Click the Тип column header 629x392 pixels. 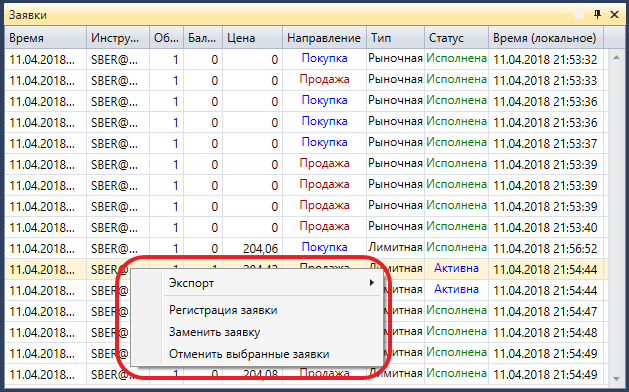pyautogui.click(x=396, y=38)
